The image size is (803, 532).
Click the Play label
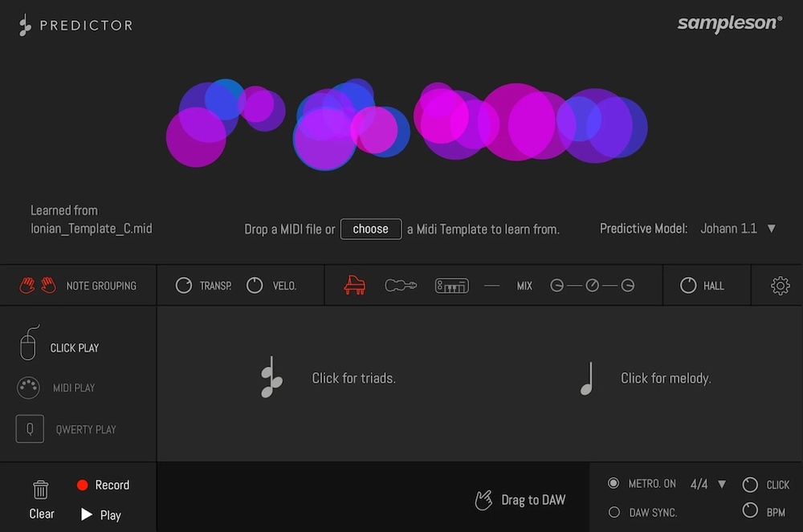pos(110,515)
